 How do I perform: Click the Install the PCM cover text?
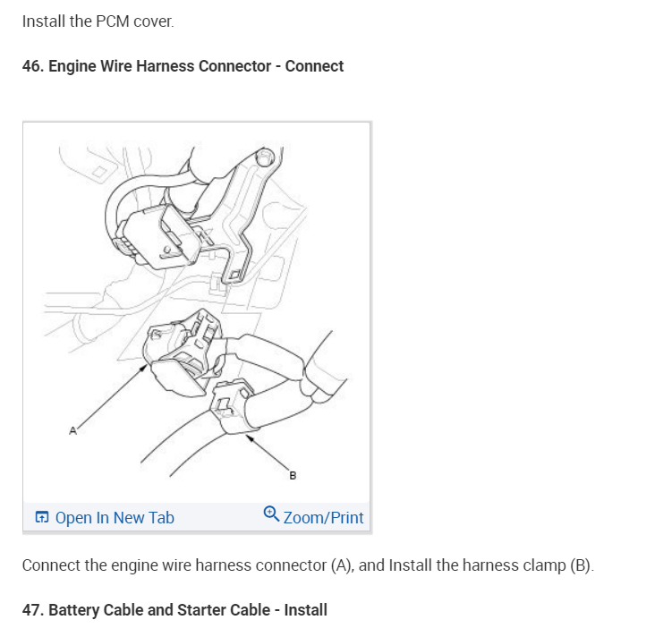[98, 21]
